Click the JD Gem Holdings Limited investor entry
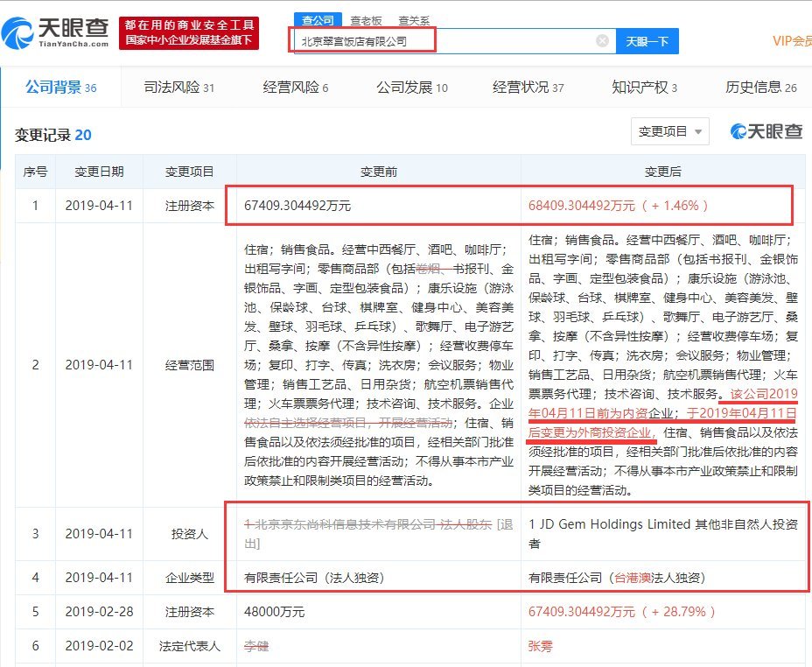Screen dimensions: 812x667 coord(663,533)
